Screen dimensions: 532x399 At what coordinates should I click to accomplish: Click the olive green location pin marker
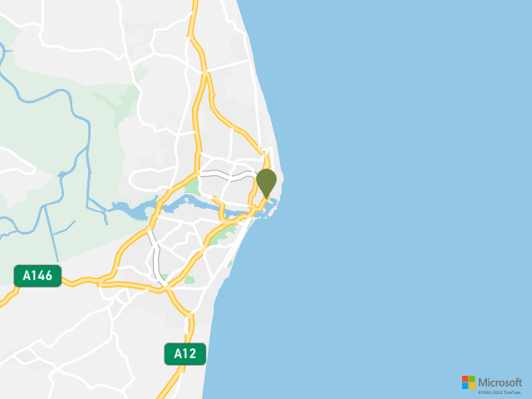point(266,183)
